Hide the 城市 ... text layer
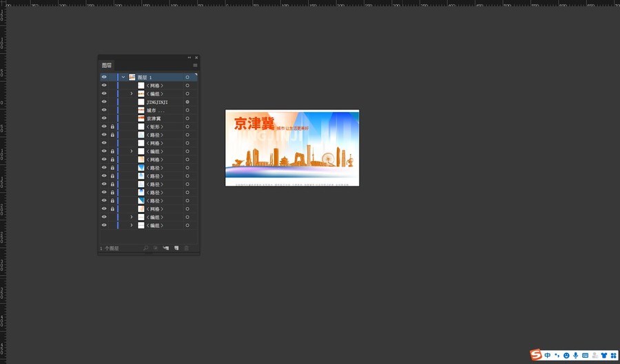The width and height of the screenshot is (620, 364). click(104, 110)
